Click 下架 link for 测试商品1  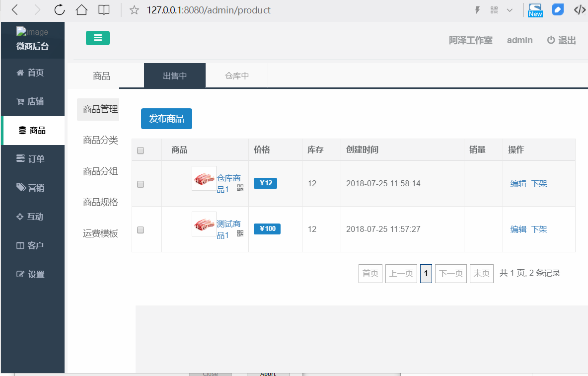[539, 229]
